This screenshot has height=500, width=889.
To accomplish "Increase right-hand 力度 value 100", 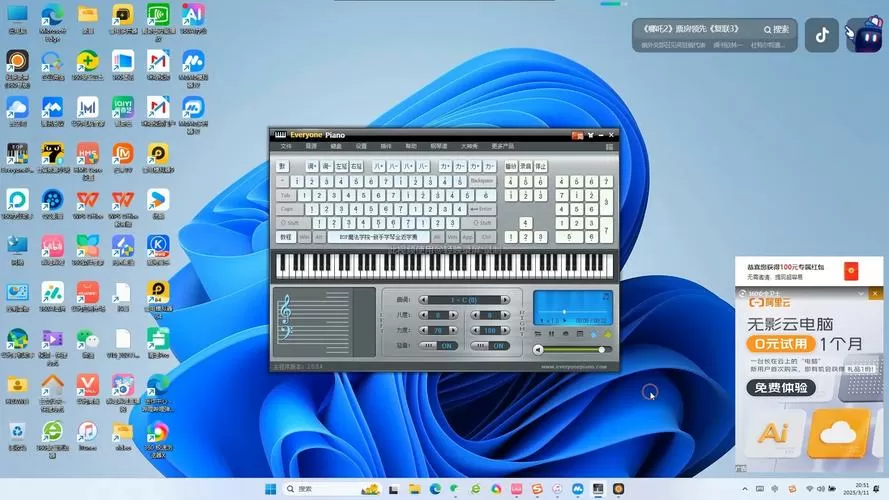I will click(x=505, y=330).
